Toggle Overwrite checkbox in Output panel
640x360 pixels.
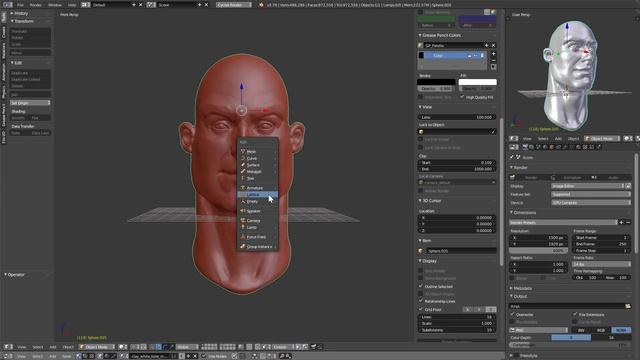click(512, 314)
